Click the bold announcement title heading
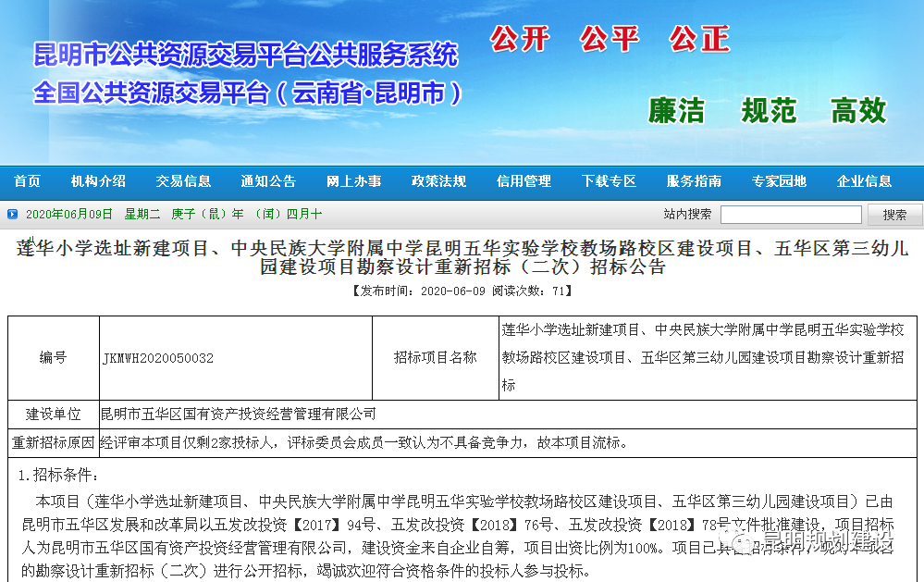Image resolution: width=924 pixels, height=582 pixels. [x=462, y=257]
